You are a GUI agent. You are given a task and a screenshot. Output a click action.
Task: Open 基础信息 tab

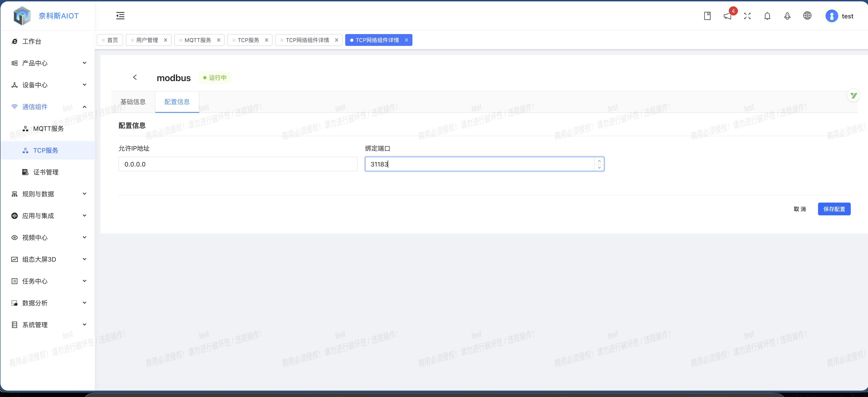[x=133, y=102]
